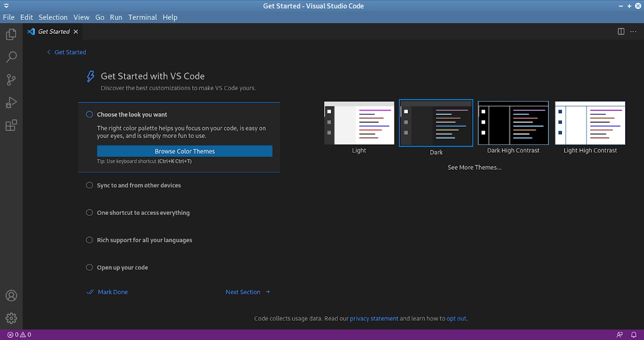Split the editor to the right

coord(621,32)
